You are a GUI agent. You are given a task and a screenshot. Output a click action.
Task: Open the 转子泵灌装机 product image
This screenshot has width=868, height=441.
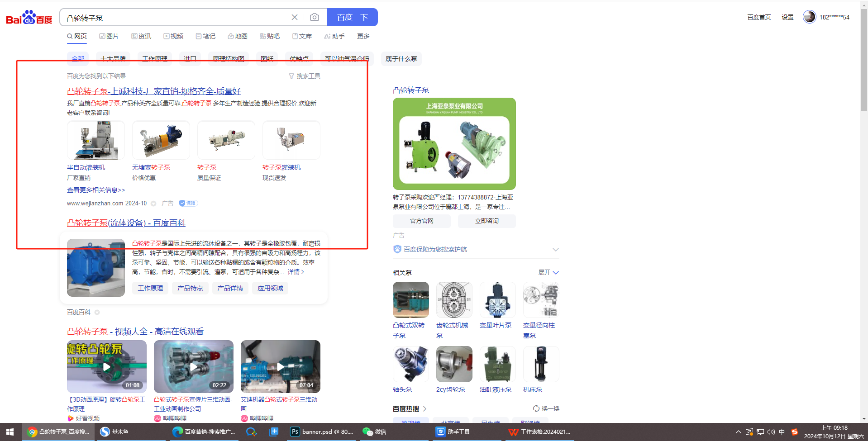pos(291,140)
